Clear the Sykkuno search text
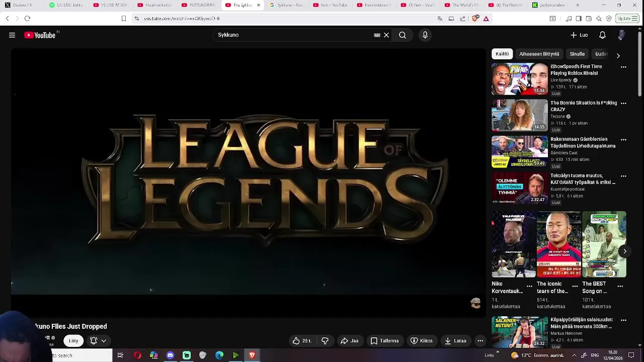644x362 pixels. pos(386,35)
